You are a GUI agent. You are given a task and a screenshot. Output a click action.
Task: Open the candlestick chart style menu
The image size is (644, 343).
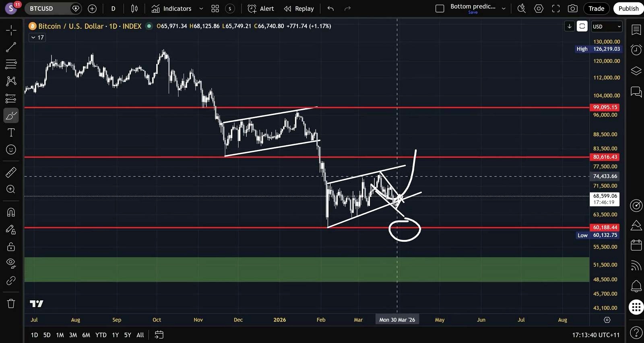pos(134,8)
